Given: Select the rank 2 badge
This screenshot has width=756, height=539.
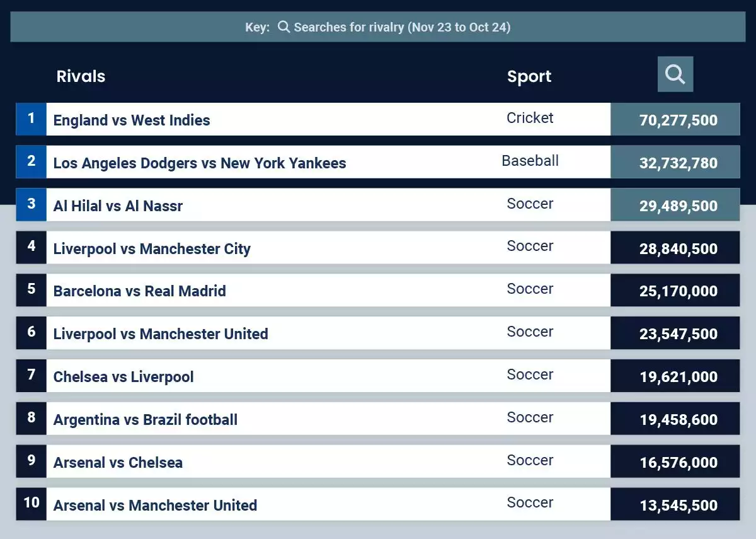Looking at the screenshot, I should click(31, 162).
